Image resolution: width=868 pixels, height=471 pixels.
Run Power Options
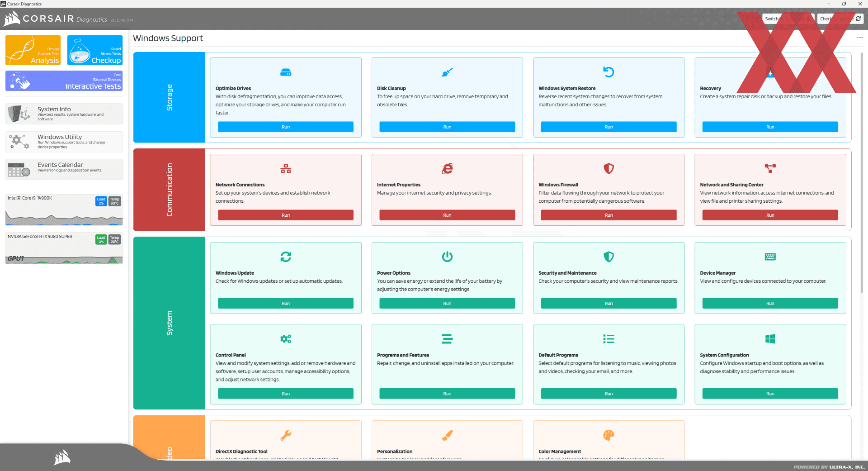[447, 304]
